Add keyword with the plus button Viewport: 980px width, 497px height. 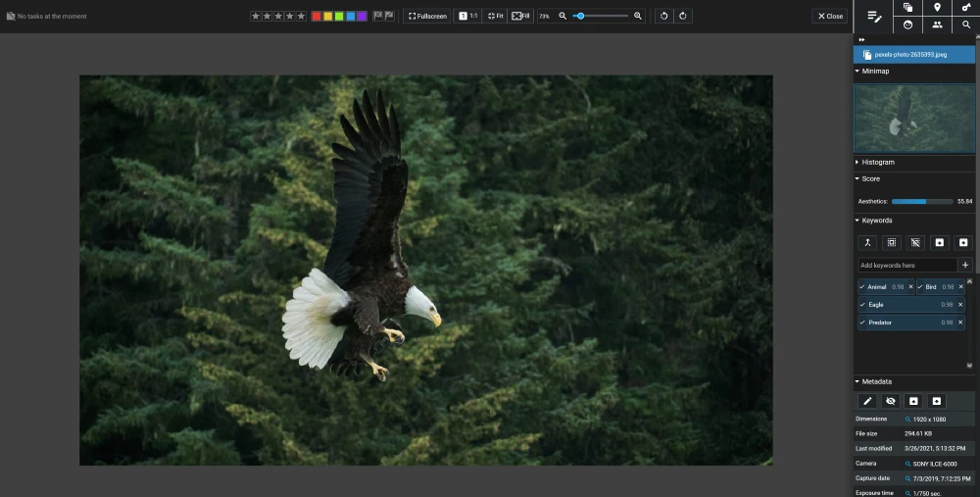coord(965,265)
